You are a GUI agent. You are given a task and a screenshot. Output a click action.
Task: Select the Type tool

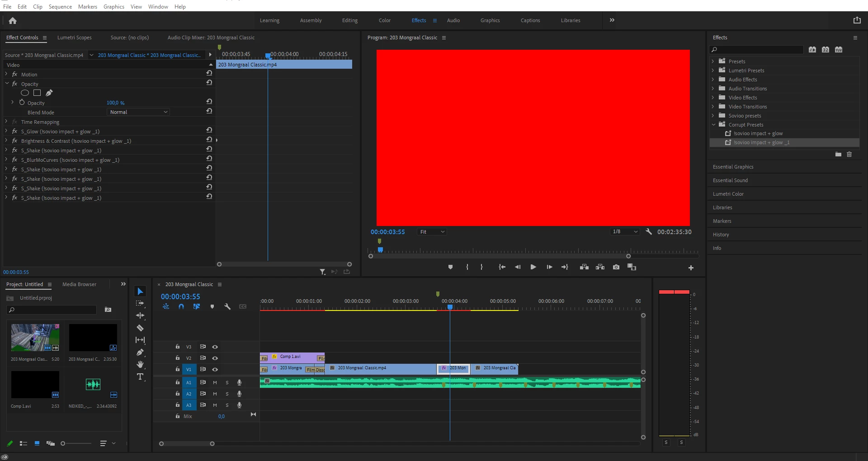(x=140, y=376)
